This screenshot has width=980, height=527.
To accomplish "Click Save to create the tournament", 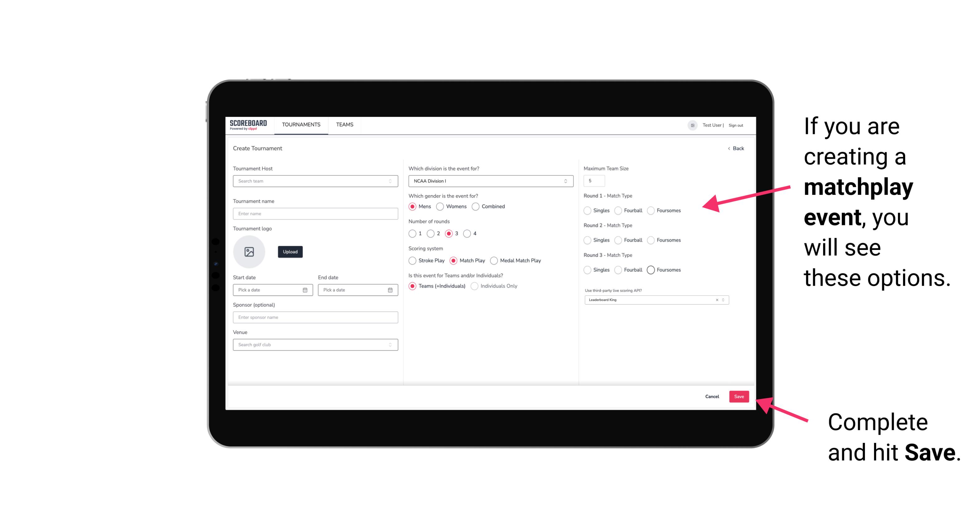I will [739, 396].
